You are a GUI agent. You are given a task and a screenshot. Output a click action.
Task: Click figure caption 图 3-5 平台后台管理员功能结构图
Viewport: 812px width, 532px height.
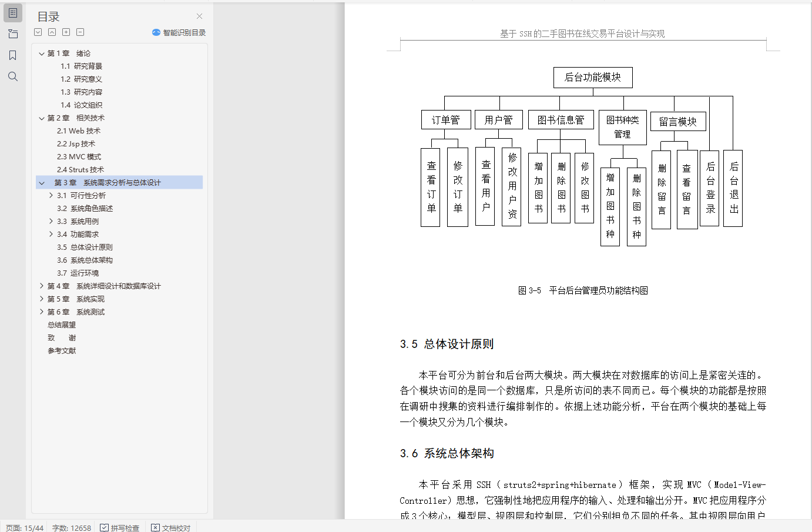pos(583,290)
